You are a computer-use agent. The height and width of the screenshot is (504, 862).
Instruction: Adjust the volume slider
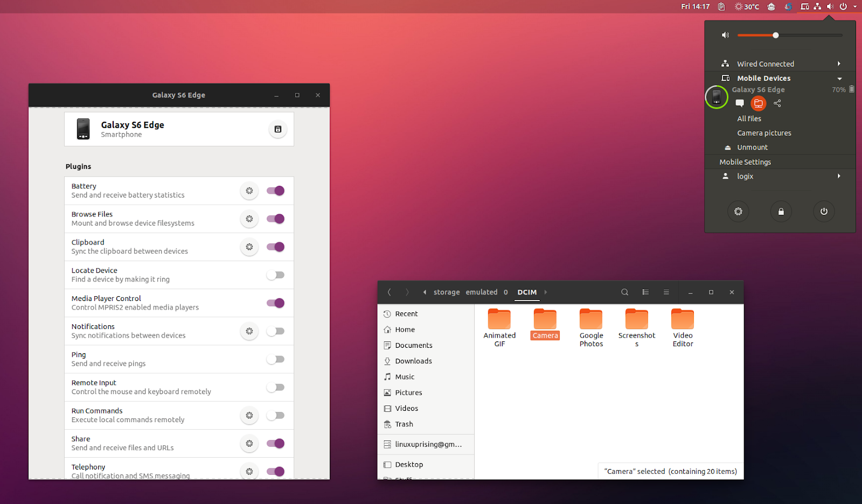tap(775, 34)
